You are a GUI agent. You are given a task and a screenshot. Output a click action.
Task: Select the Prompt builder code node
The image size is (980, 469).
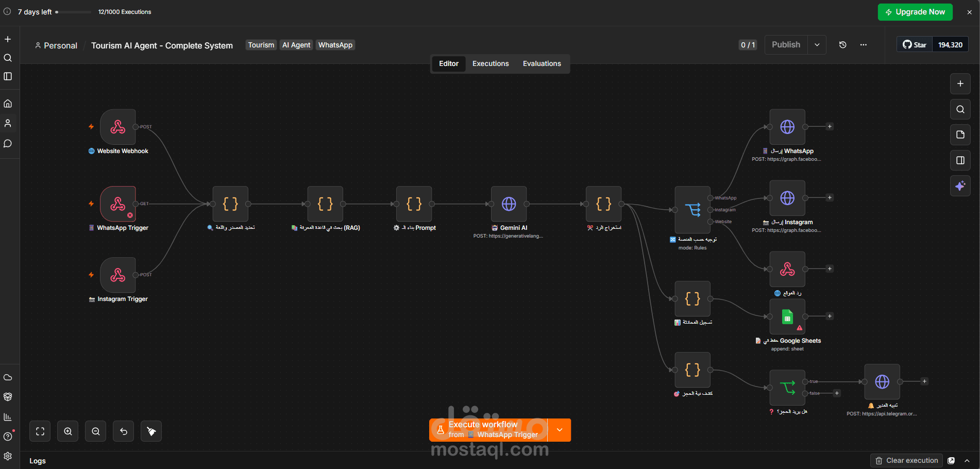tap(414, 204)
